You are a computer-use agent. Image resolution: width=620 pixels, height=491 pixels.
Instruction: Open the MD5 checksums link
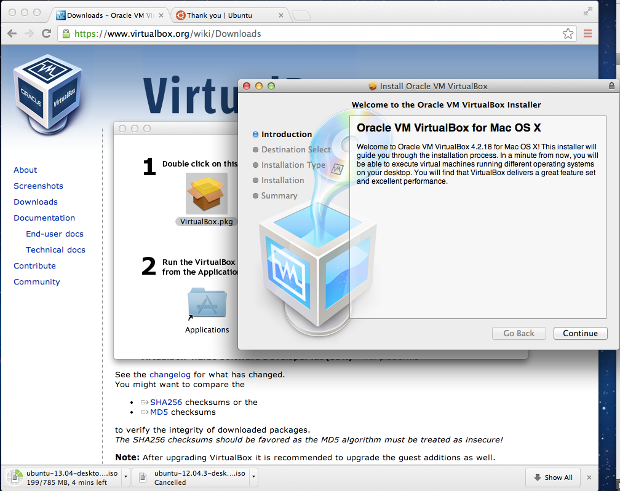pyautogui.click(x=159, y=412)
